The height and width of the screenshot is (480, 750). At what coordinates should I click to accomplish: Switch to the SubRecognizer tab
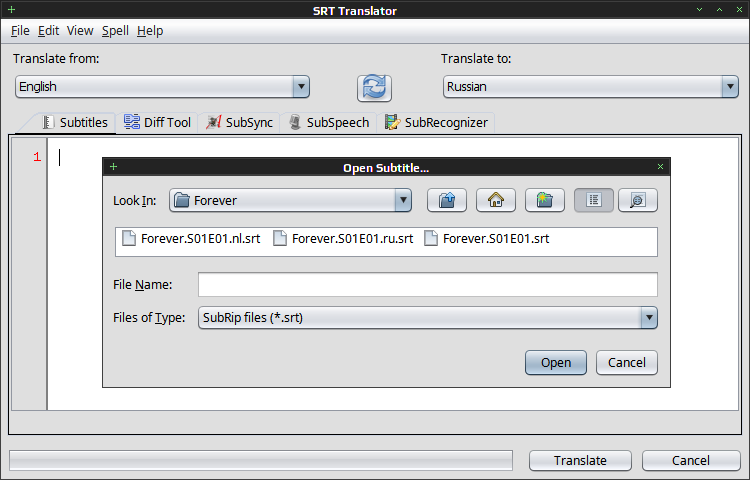[436, 122]
